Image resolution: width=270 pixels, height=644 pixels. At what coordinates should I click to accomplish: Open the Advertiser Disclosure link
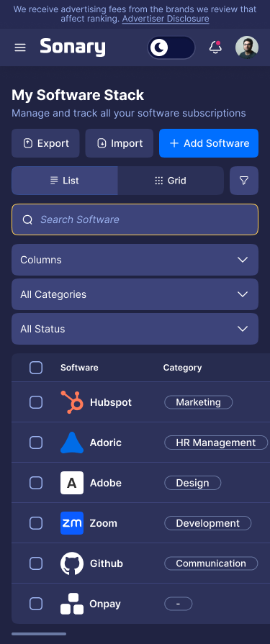pos(166,19)
